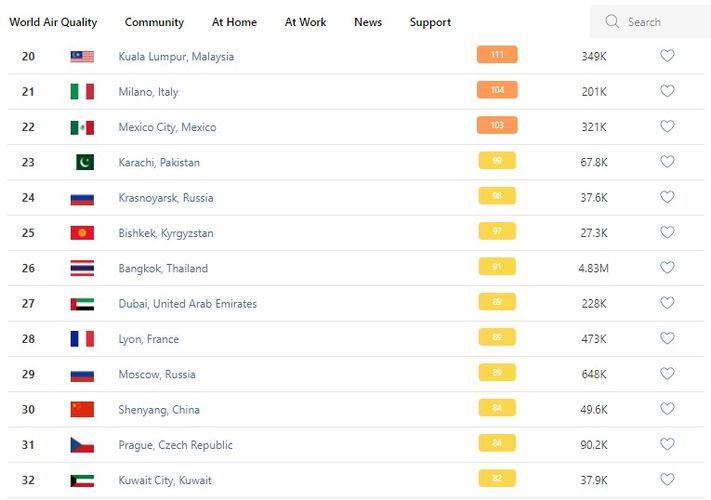Click heart icon for Kuwait City

[667, 479]
